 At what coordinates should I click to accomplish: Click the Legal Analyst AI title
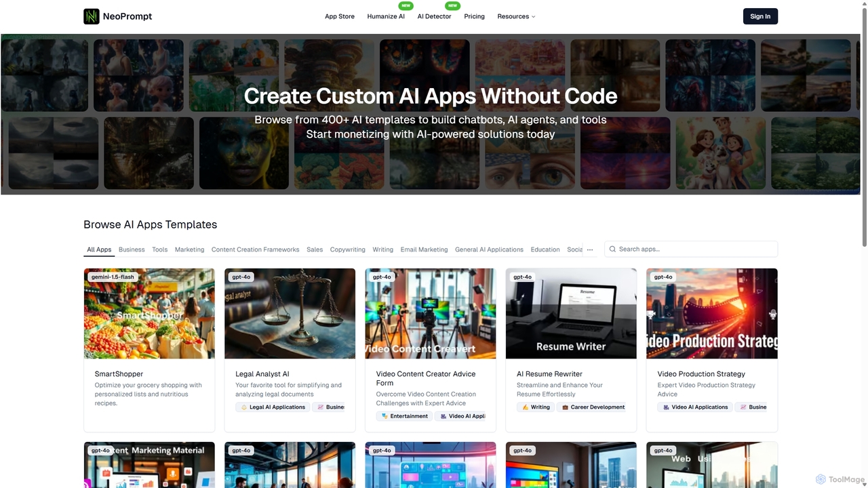[x=262, y=374]
